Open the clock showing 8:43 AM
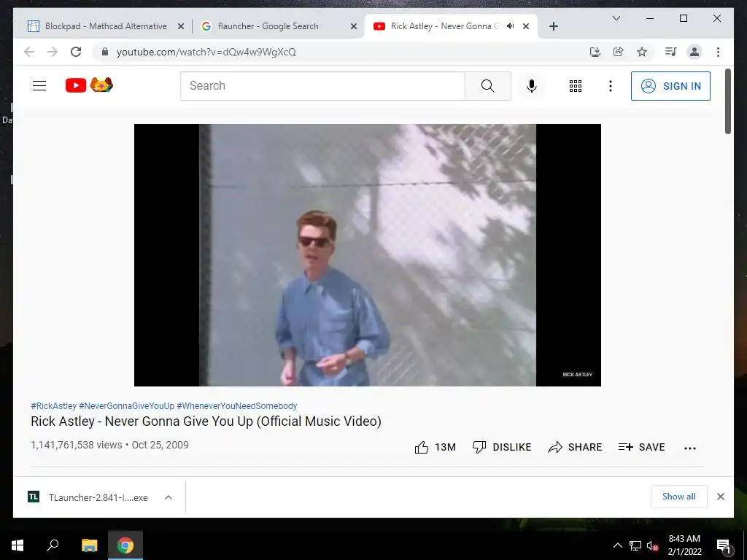 click(684, 545)
